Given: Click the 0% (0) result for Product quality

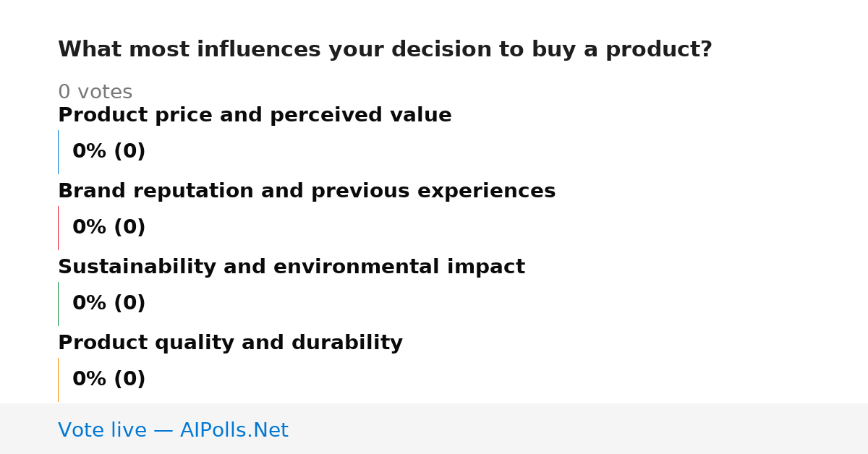Looking at the screenshot, I should (x=109, y=380).
